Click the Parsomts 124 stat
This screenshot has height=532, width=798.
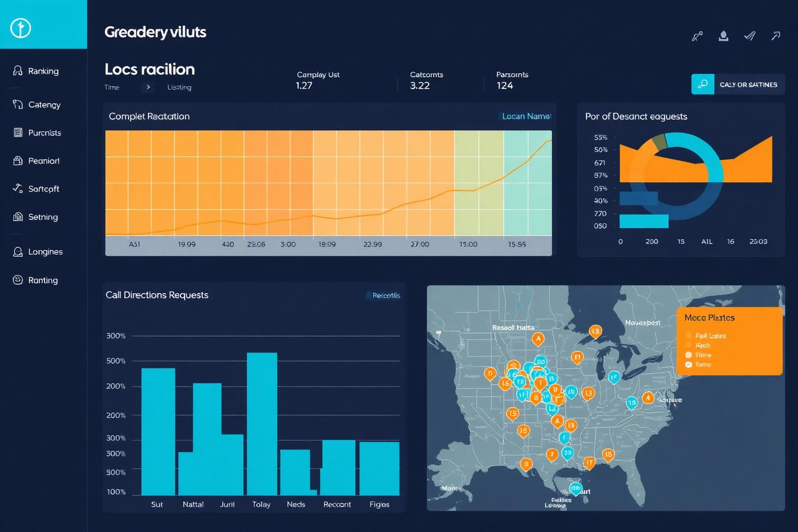[512, 80]
